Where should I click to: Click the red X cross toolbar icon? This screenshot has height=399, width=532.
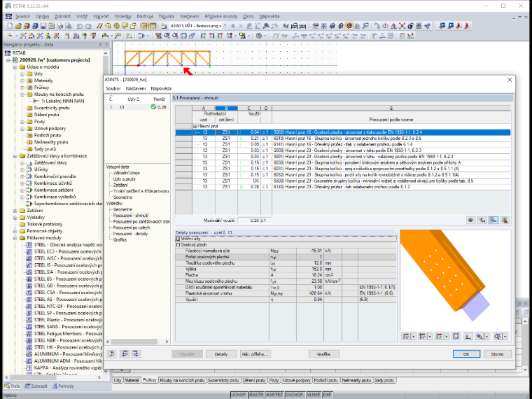[x=402, y=26]
